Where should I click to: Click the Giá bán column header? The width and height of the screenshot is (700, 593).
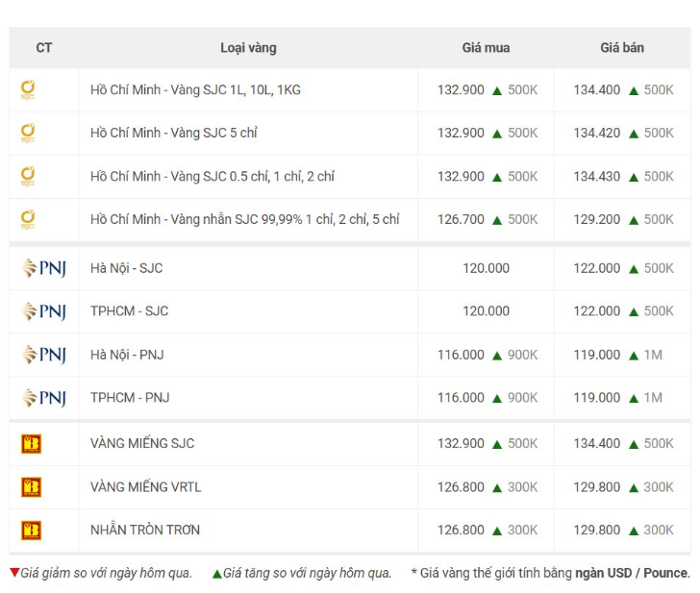[622, 48]
